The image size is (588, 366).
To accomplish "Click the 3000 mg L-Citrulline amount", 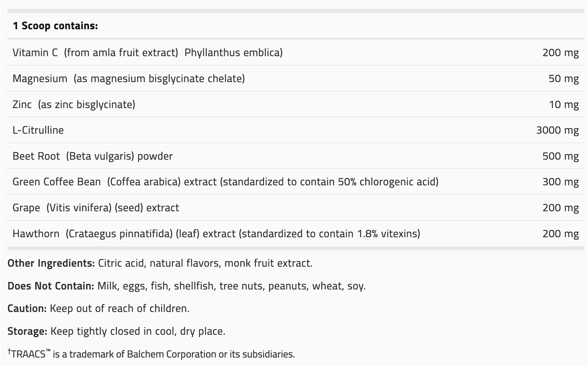I will (x=557, y=130).
